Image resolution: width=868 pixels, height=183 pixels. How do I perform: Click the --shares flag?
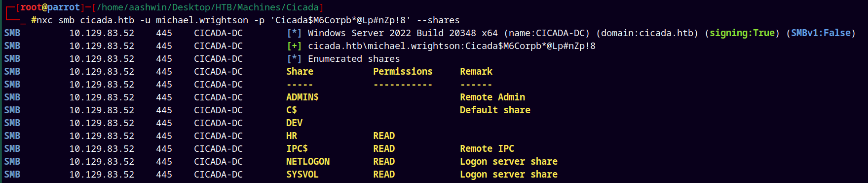[438, 20]
